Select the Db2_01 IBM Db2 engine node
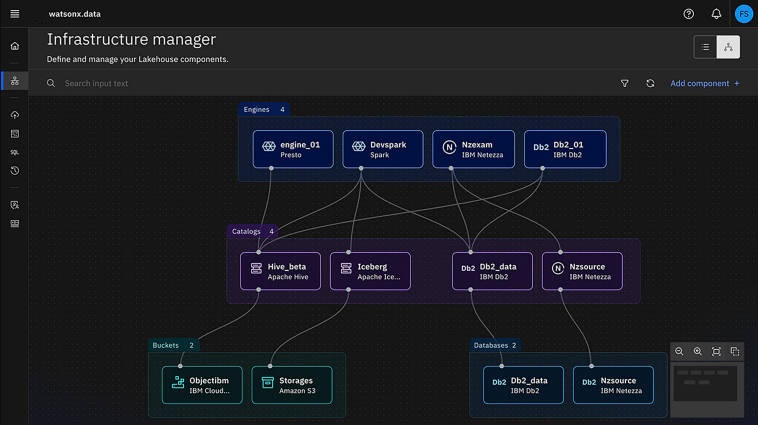The height and width of the screenshot is (425, 758). 565,149
